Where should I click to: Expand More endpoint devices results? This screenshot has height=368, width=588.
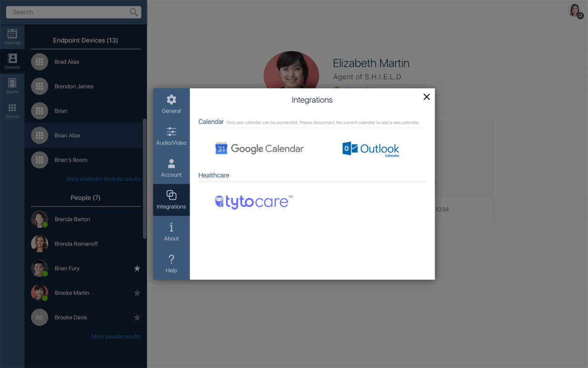point(103,179)
